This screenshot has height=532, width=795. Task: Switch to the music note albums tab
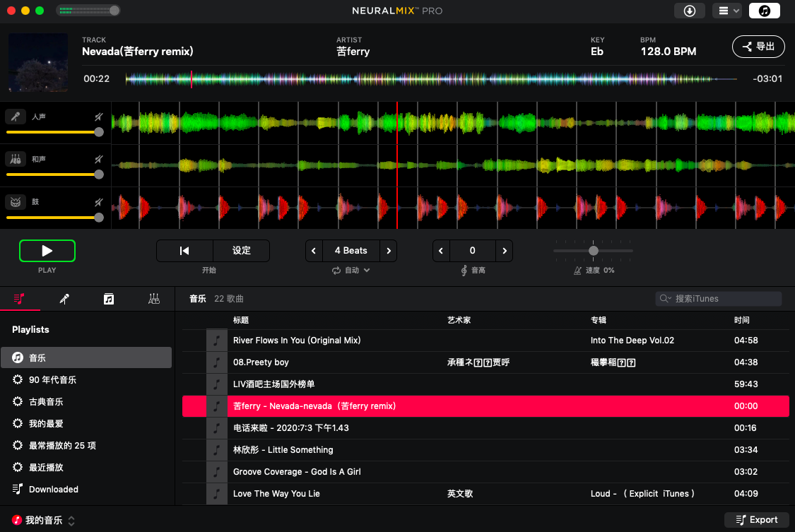[x=109, y=299]
